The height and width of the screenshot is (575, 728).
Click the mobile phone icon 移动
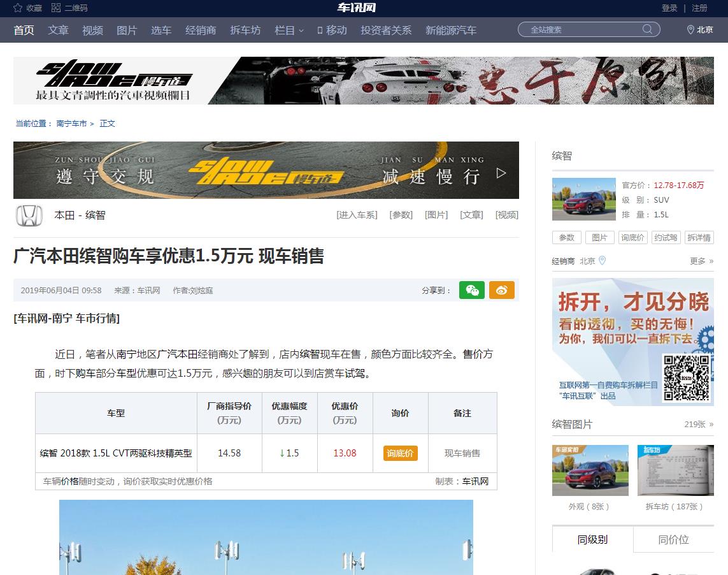320,30
